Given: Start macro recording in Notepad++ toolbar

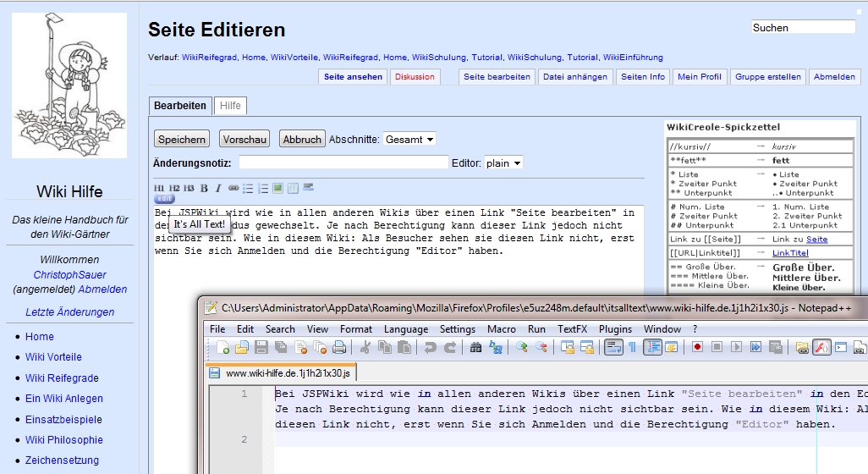Looking at the screenshot, I should click(x=698, y=347).
